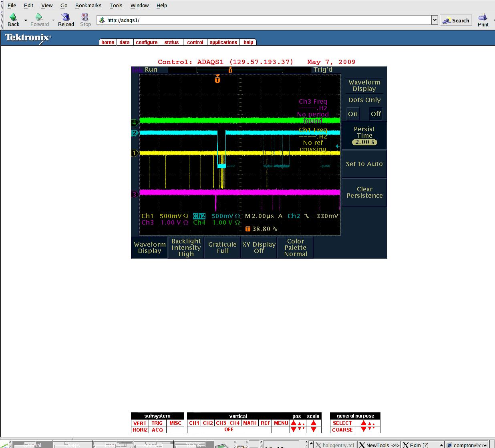
Task: Increase vertical scale with up arrow
Action: 314,423
